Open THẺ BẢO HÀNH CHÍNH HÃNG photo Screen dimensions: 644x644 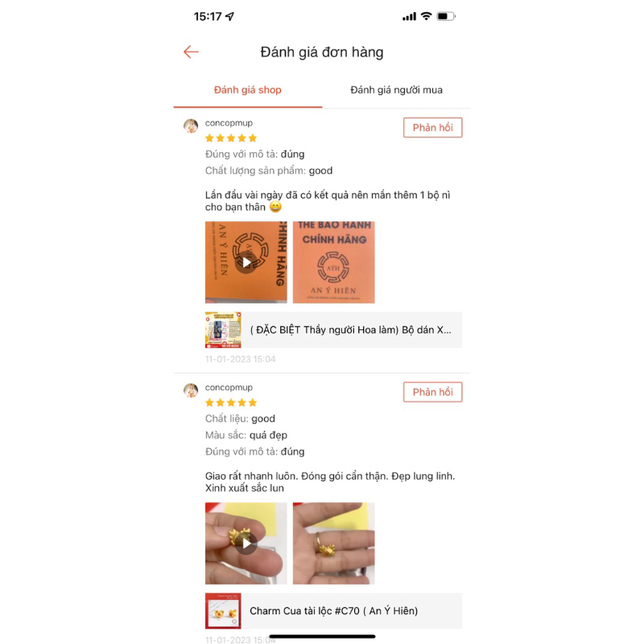333,262
